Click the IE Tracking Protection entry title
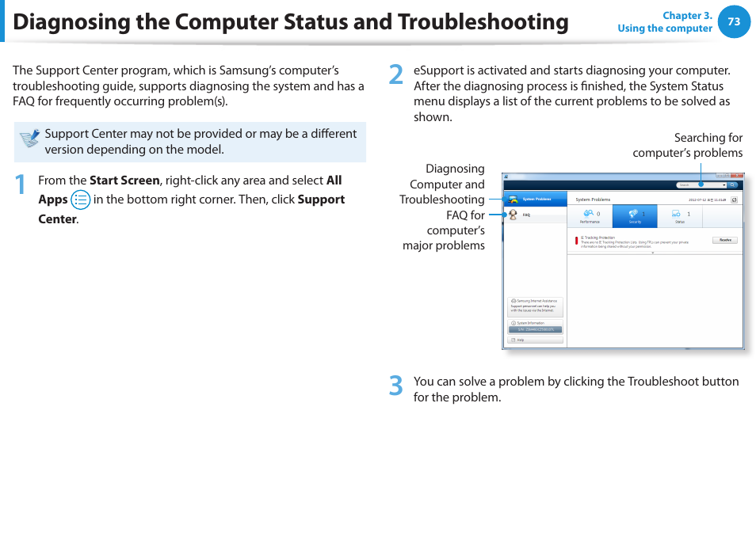This screenshot has height=536, width=756. click(x=598, y=238)
